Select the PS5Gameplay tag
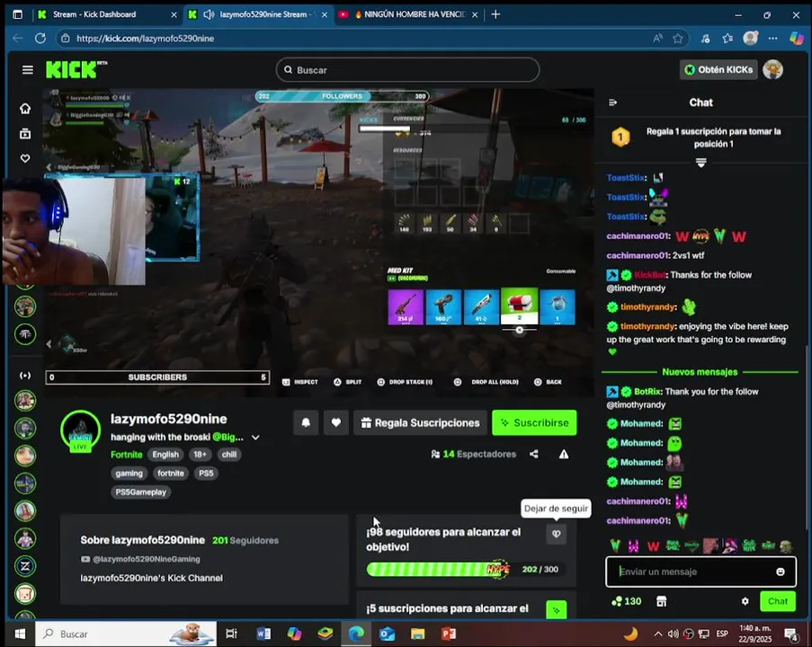The image size is (812, 647). (x=141, y=492)
